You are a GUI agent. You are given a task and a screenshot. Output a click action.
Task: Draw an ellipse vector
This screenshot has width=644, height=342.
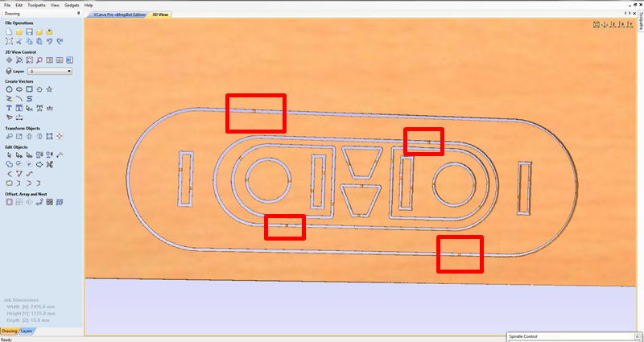click(19, 89)
